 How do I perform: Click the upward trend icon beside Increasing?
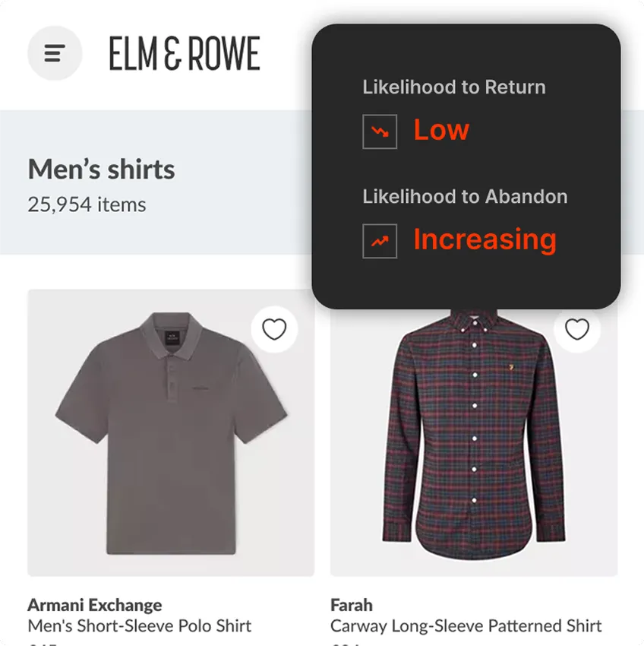click(x=380, y=242)
